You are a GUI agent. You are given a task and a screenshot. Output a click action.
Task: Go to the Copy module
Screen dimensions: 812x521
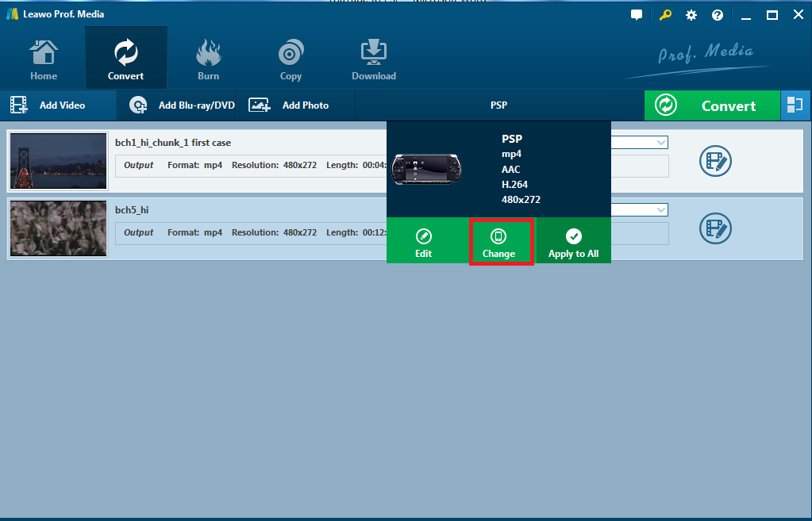click(291, 60)
